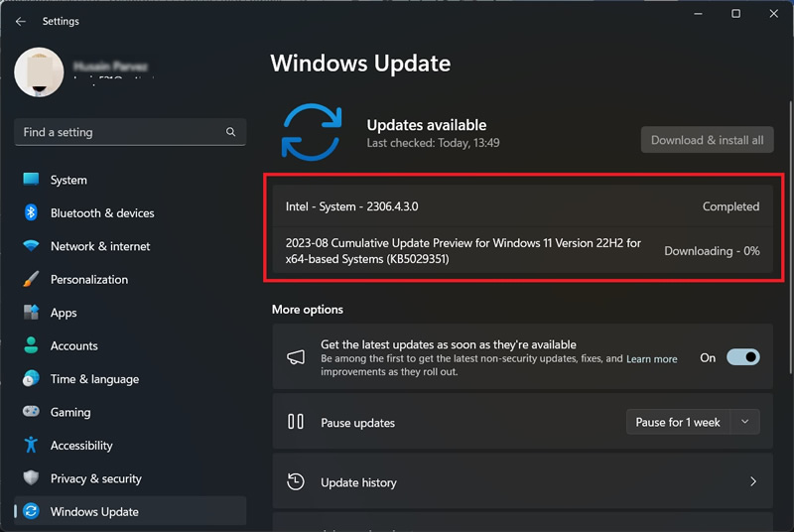Viewport: 794px width, 532px height.
Task: Navigate to Personalization label
Action: click(89, 280)
